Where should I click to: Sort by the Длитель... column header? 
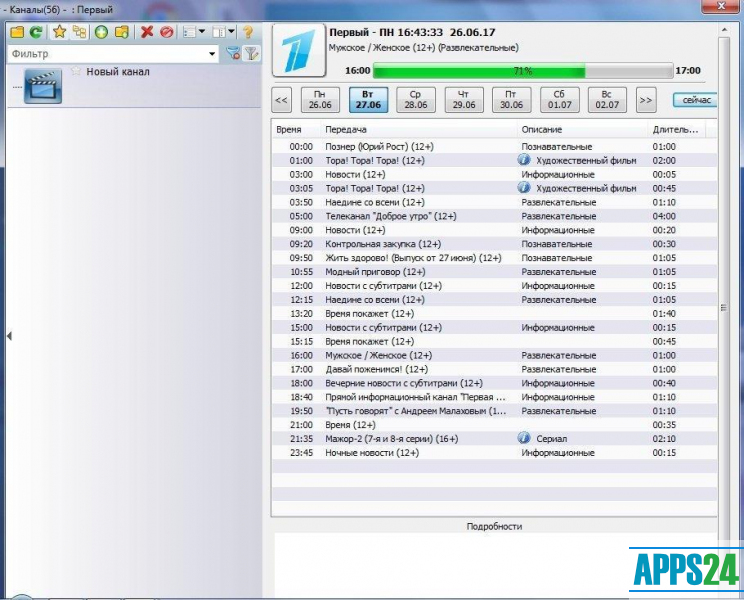(675, 129)
